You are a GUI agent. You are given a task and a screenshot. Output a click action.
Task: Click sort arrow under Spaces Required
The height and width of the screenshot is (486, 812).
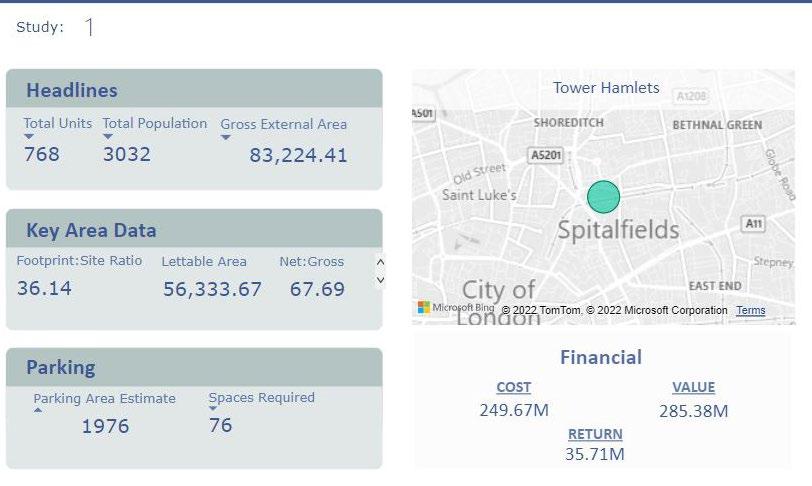tap(213, 409)
